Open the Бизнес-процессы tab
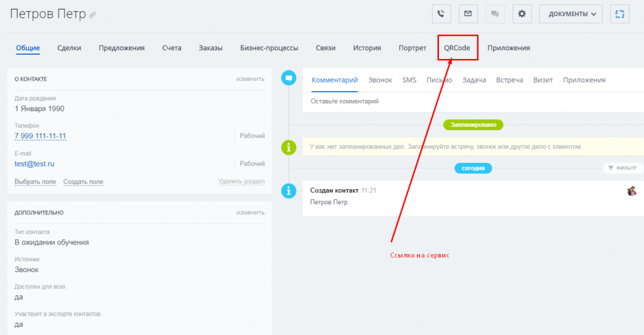Viewport: 644px width, 335px height. pos(269,48)
